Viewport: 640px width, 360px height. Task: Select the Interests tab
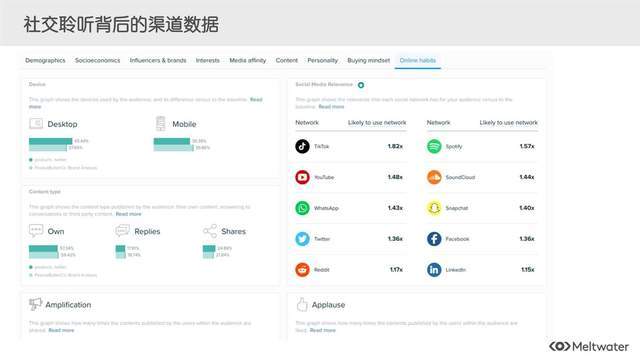207,60
